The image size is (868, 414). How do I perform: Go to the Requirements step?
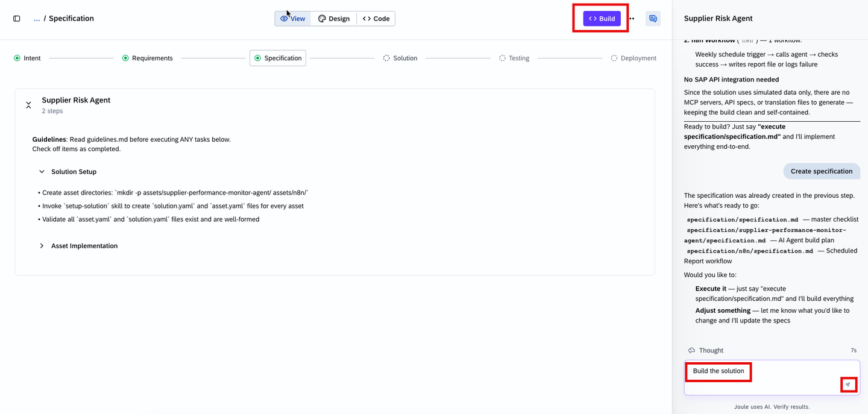pos(148,58)
